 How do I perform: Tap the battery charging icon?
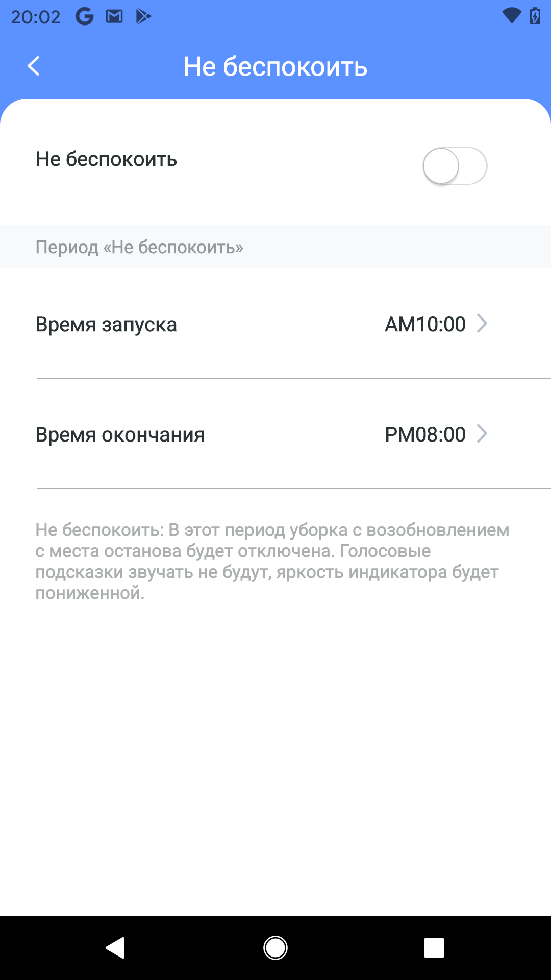pos(535,16)
